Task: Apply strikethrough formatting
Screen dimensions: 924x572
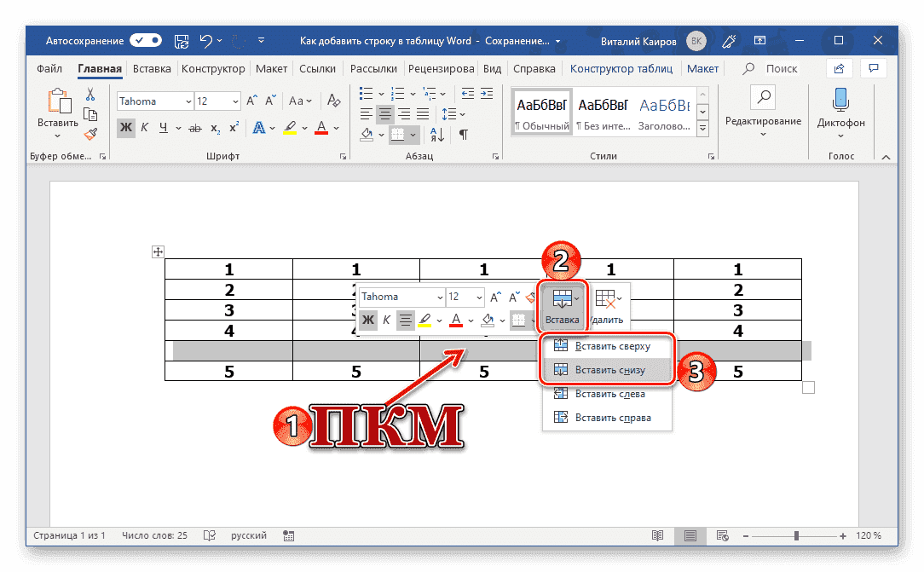Action: (197, 127)
